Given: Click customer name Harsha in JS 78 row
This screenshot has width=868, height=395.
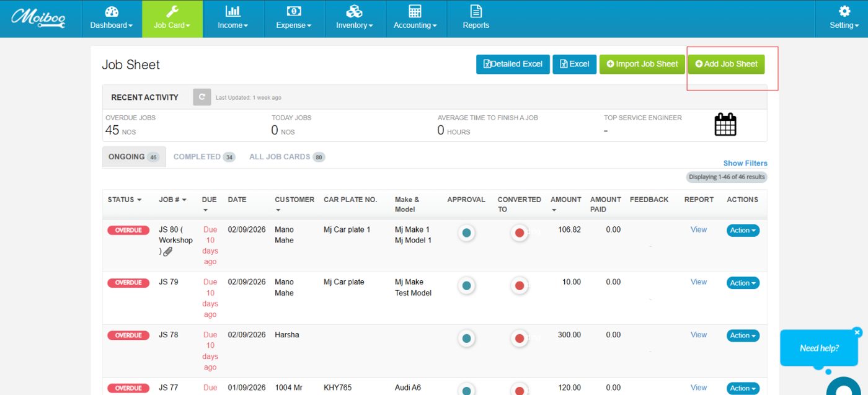Looking at the screenshot, I should [287, 335].
